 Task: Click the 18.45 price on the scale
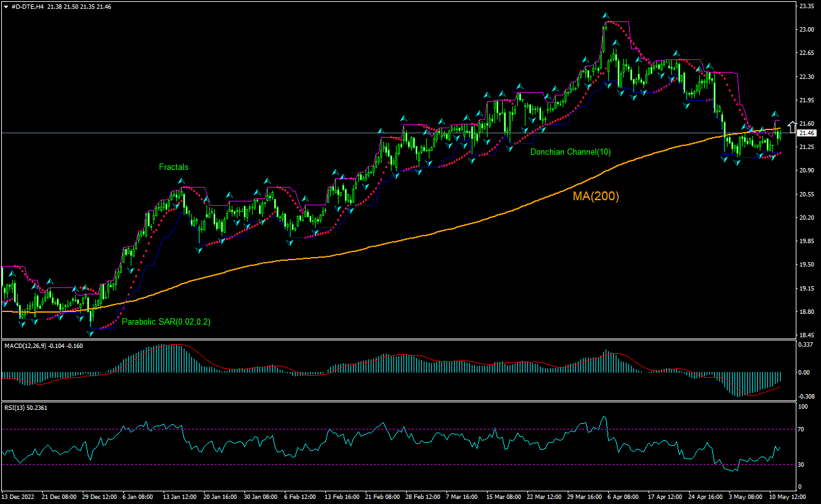point(806,335)
